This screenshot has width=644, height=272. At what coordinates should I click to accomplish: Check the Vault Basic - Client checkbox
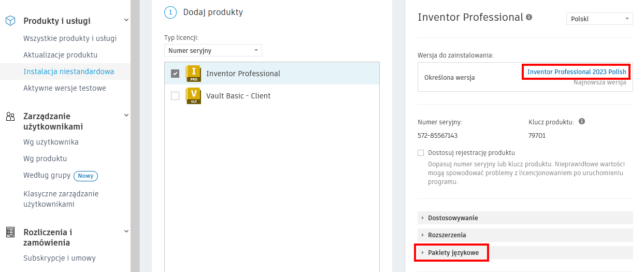[x=175, y=96]
